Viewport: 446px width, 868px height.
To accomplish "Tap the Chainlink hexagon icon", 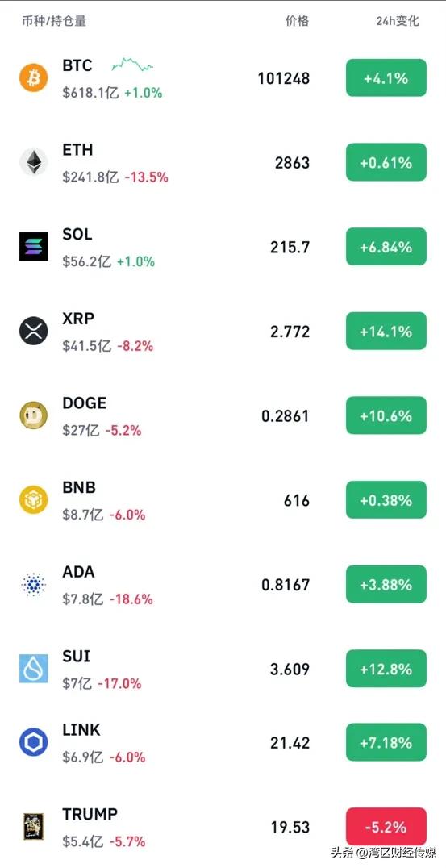I will coord(34,742).
